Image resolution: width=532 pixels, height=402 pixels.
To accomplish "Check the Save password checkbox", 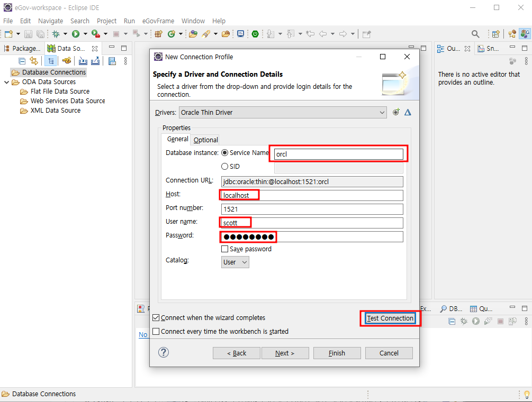I will click(224, 249).
